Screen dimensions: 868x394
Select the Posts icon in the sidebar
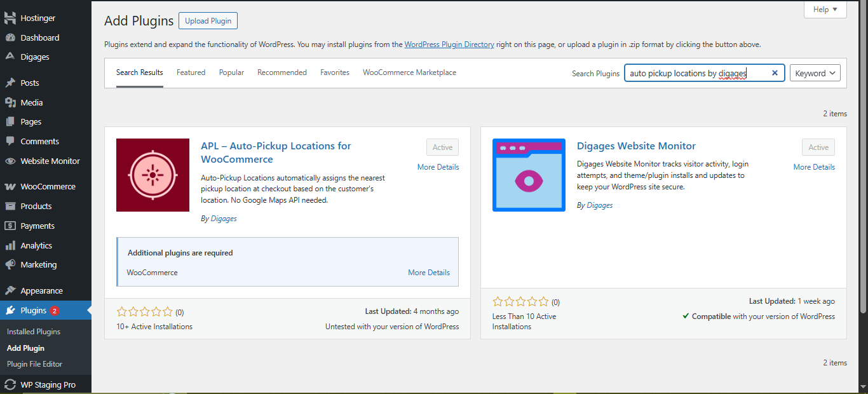click(10, 82)
